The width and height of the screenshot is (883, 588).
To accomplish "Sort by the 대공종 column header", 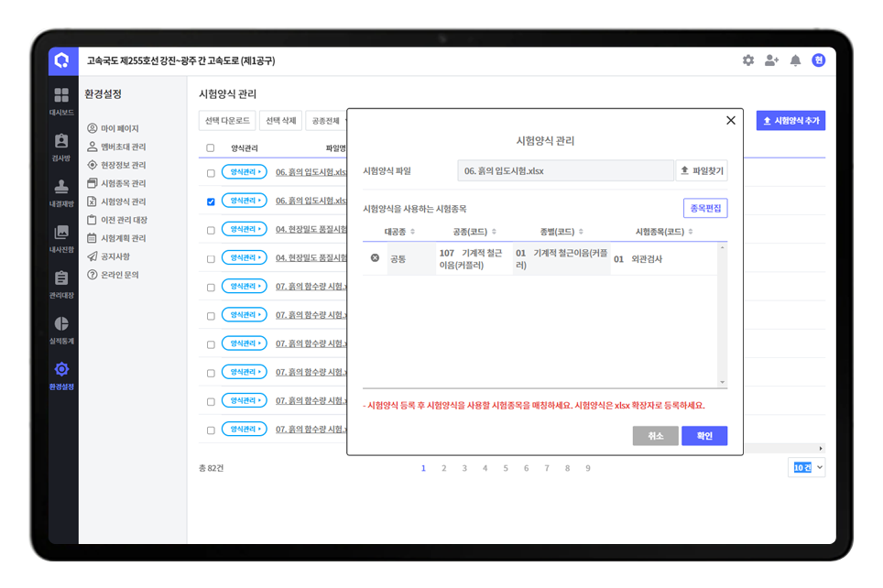I will [399, 232].
